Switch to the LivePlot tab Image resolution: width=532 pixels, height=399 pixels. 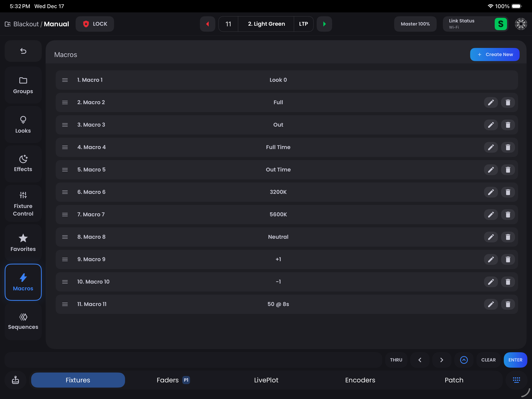click(x=266, y=380)
